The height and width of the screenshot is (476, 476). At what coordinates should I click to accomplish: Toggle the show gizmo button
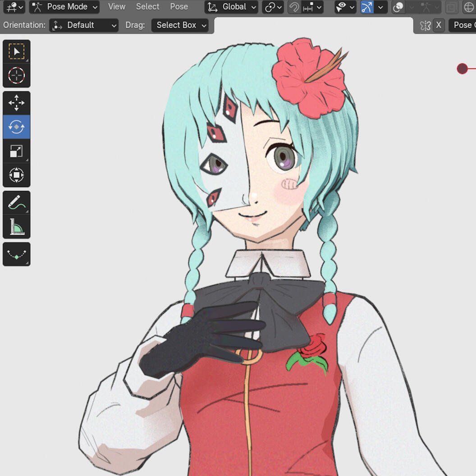(367, 7)
